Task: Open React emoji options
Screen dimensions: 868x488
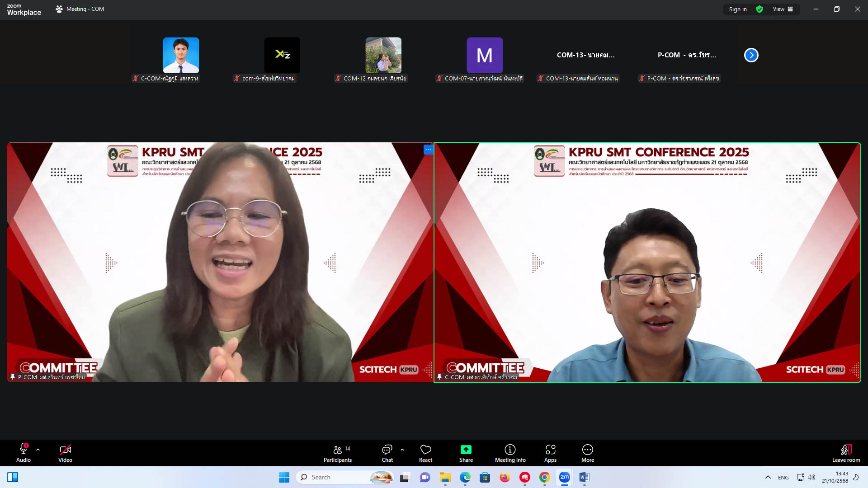Action: pyautogui.click(x=425, y=453)
